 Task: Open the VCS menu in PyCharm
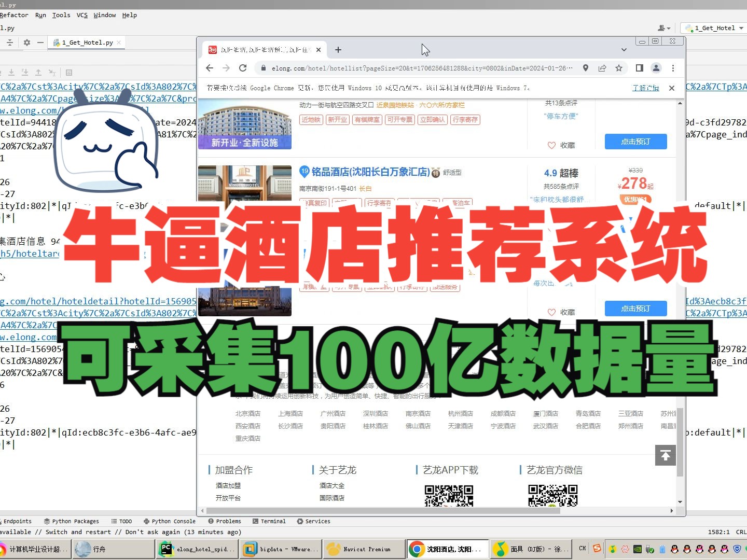click(x=82, y=15)
